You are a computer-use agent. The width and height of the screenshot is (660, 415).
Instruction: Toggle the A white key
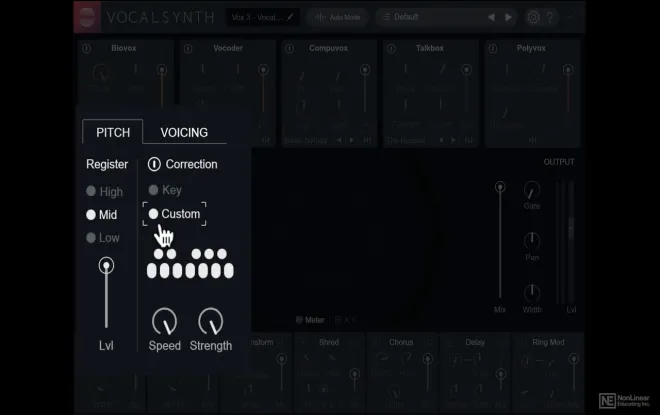click(x=216, y=271)
